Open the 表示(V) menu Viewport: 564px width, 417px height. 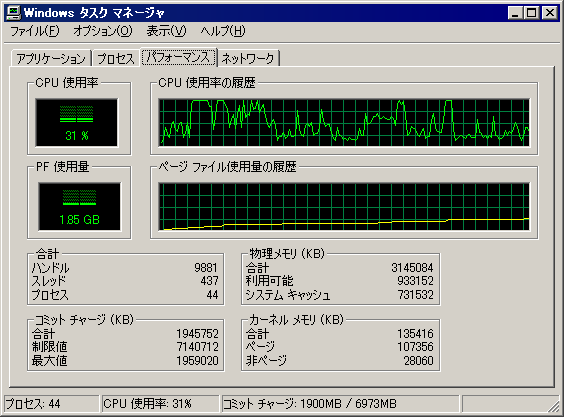tap(166, 31)
